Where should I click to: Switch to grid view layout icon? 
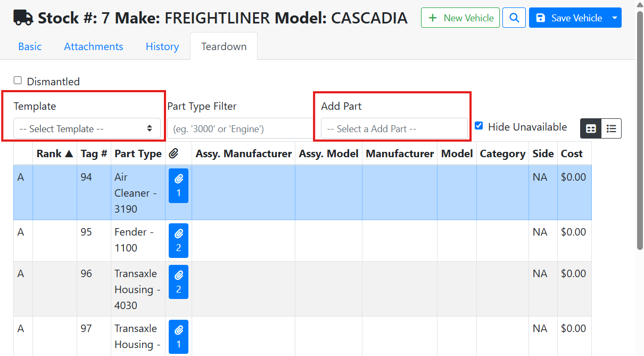click(x=591, y=128)
